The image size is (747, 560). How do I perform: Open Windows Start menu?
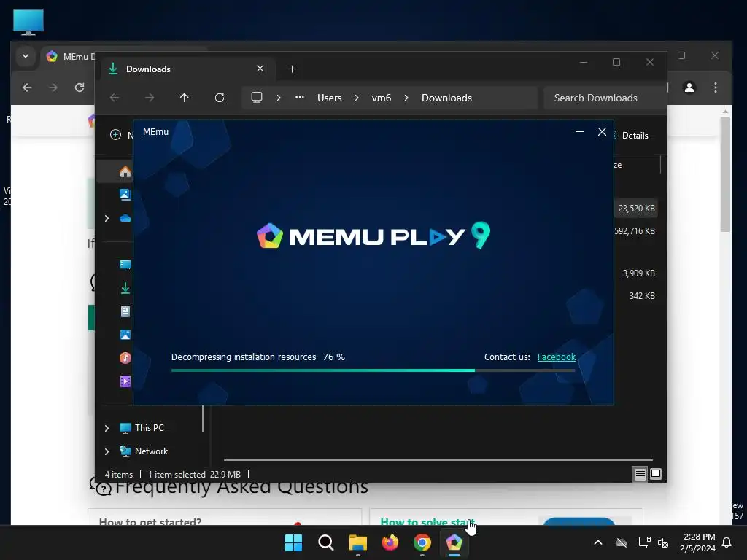293,542
